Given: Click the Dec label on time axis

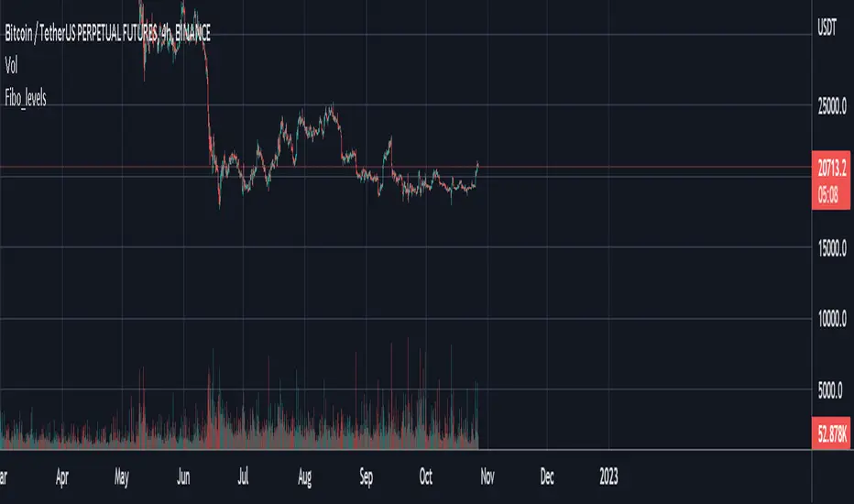Looking at the screenshot, I should 547,477.
